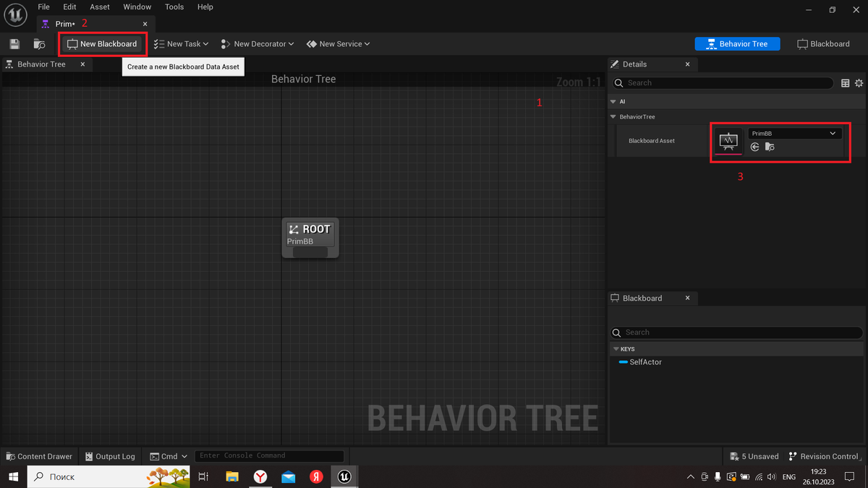The height and width of the screenshot is (488, 868).
Task: Close the Details panel tab
Action: 687,64
